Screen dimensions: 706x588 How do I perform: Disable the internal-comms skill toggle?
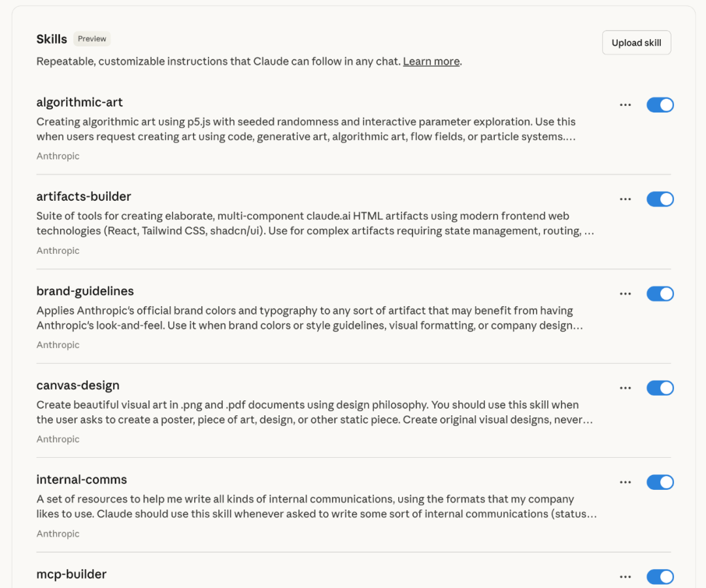pos(660,483)
